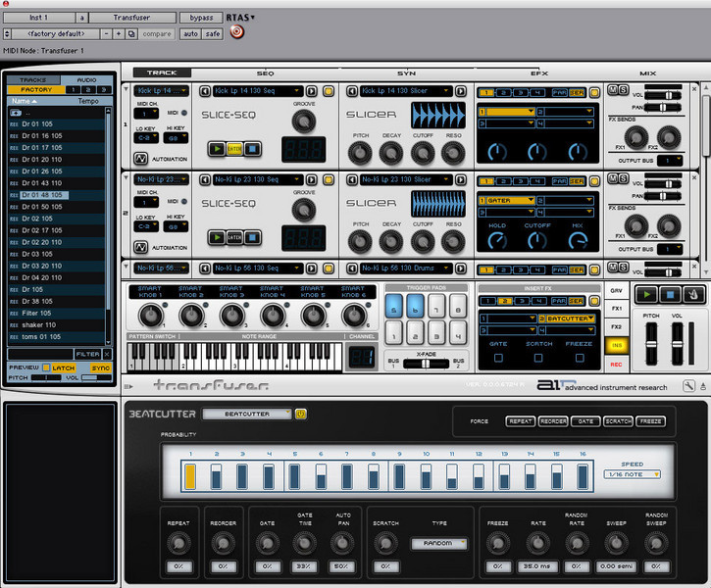711x588 pixels.
Task: Open the Speed 1/16 note dropdown
Action: click(633, 474)
